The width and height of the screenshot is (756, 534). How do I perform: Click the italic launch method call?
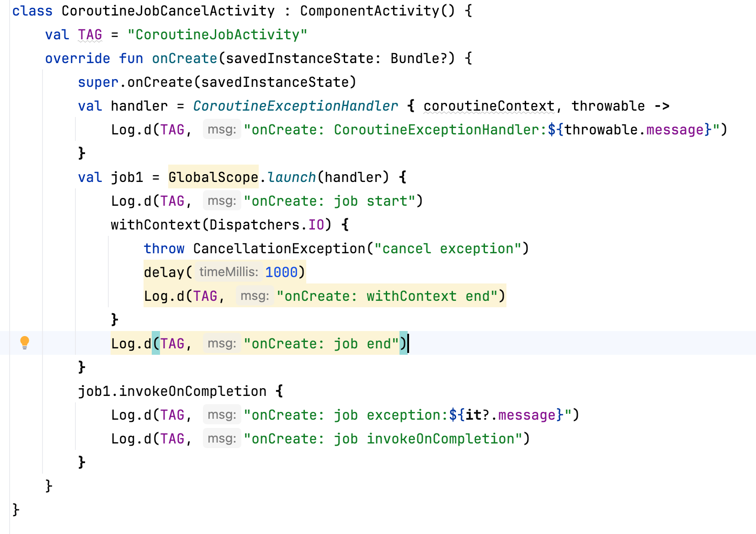(x=292, y=177)
